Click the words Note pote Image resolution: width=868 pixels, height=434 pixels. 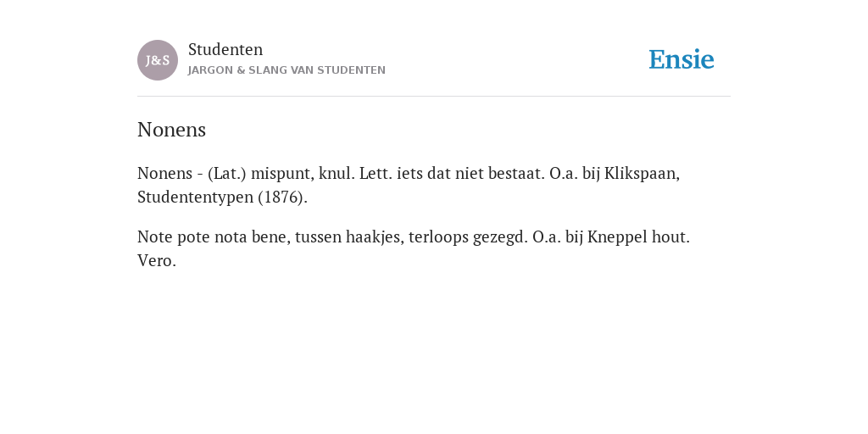click(x=173, y=237)
